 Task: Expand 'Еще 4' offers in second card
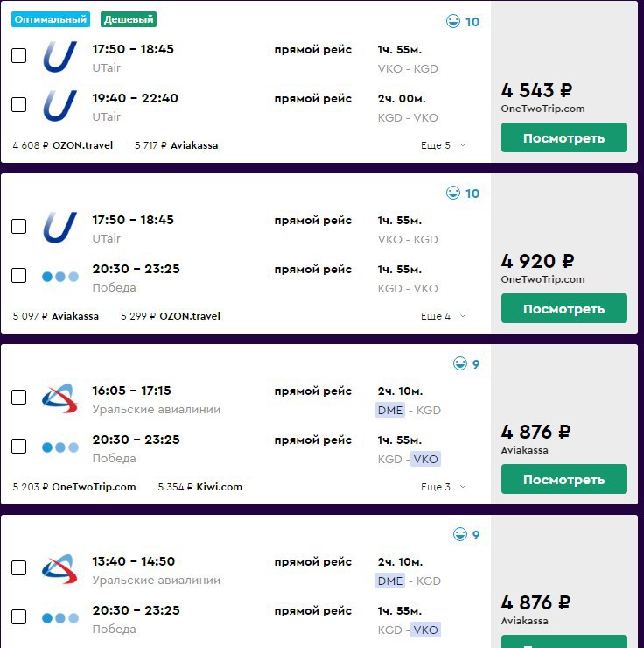(x=443, y=316)
